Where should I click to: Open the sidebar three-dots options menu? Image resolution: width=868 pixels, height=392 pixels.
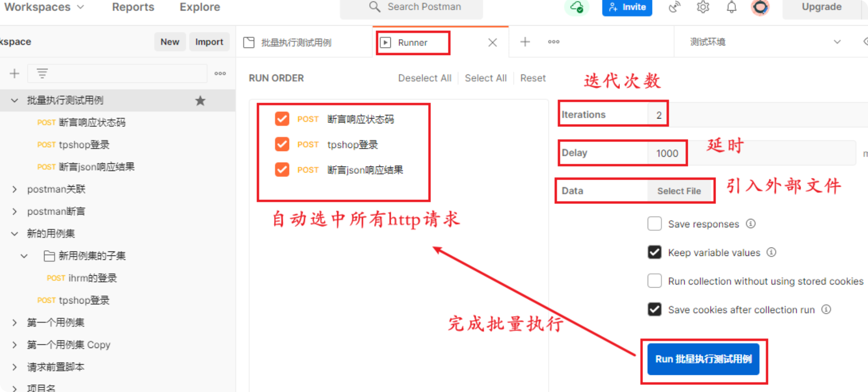220,73
